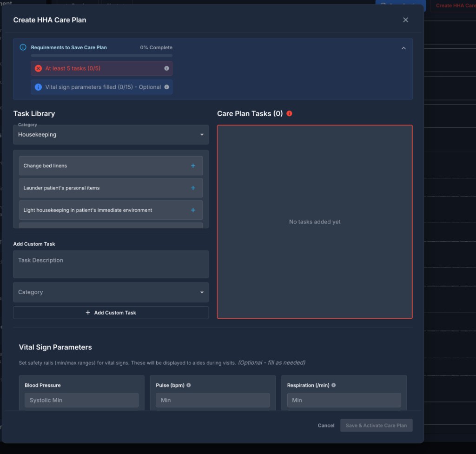Open the Housekeeping category dropdown
476x454 pixels.
[111, 134]
